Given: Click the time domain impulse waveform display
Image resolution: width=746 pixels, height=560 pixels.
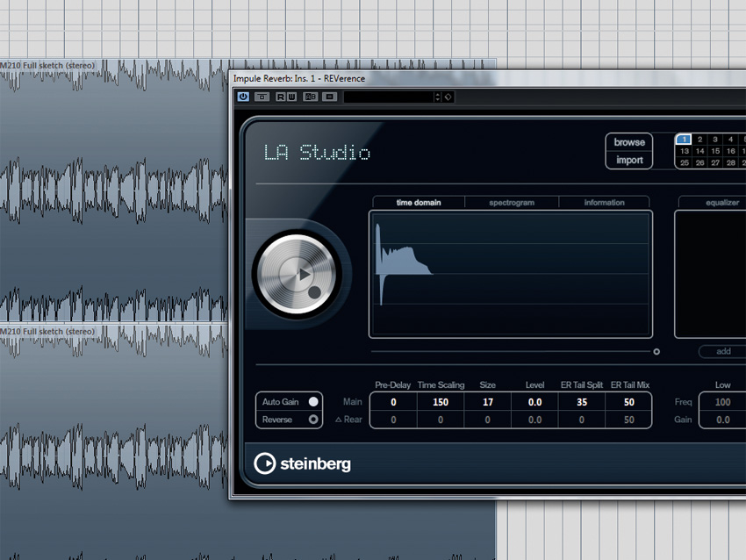Looking at the screenshot, I should [511, 274].
